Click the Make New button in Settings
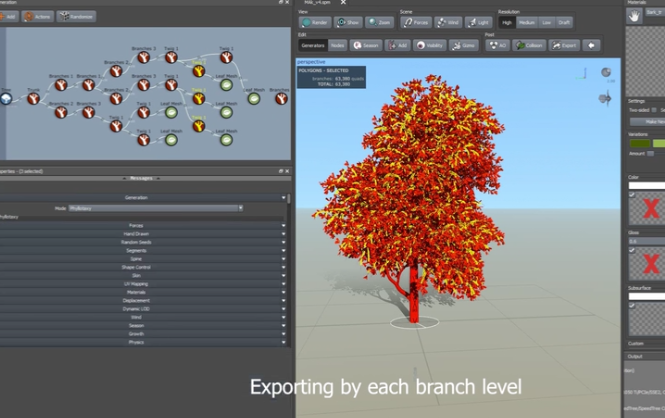665x418 pixels. tap(647, 122)
